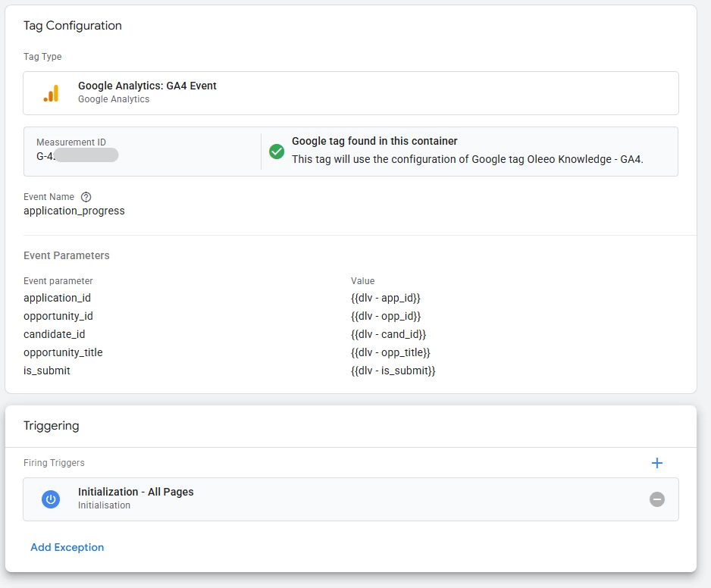Add a firing trigger with plus icon
Screen dimensions: 711x588
pos(657,463)
